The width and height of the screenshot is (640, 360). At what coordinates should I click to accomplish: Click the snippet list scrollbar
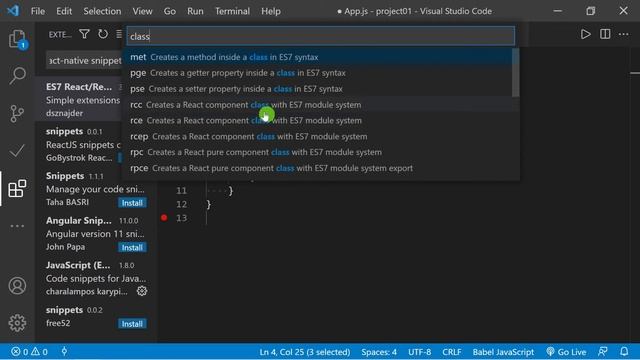click(x=516, y=73)
